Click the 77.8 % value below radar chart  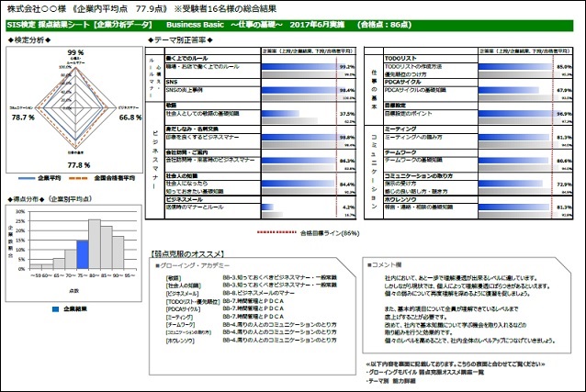coord(78,165)
